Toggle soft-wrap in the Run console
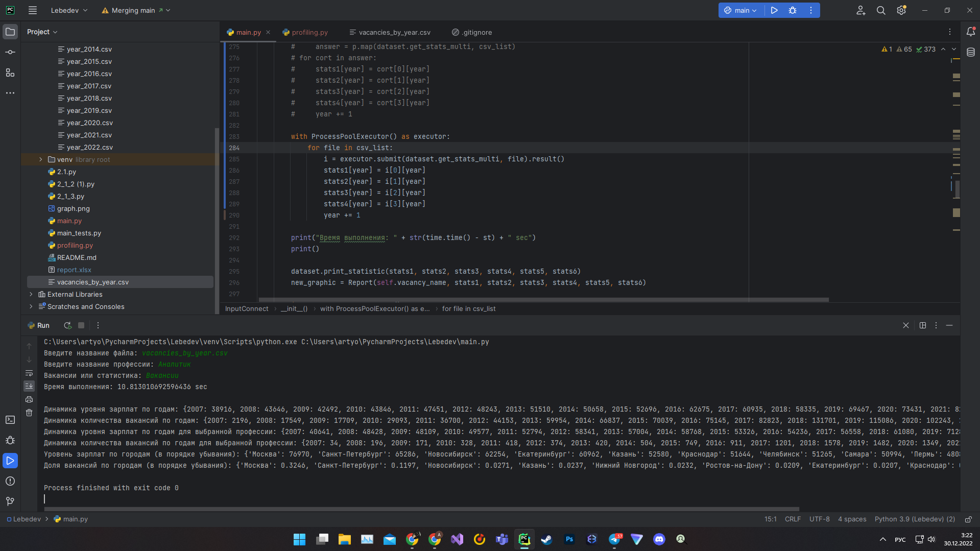The image size is (980, 551). tap(29, 374)
